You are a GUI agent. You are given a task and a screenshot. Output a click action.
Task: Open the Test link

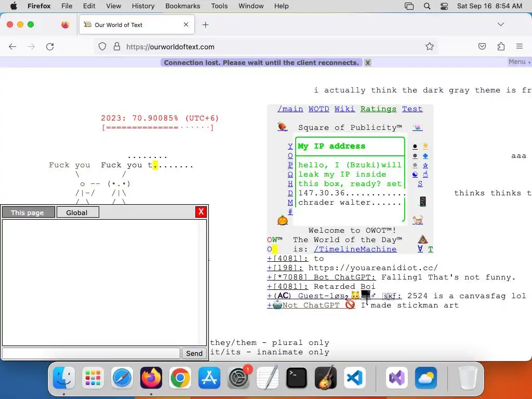point(412,109)
